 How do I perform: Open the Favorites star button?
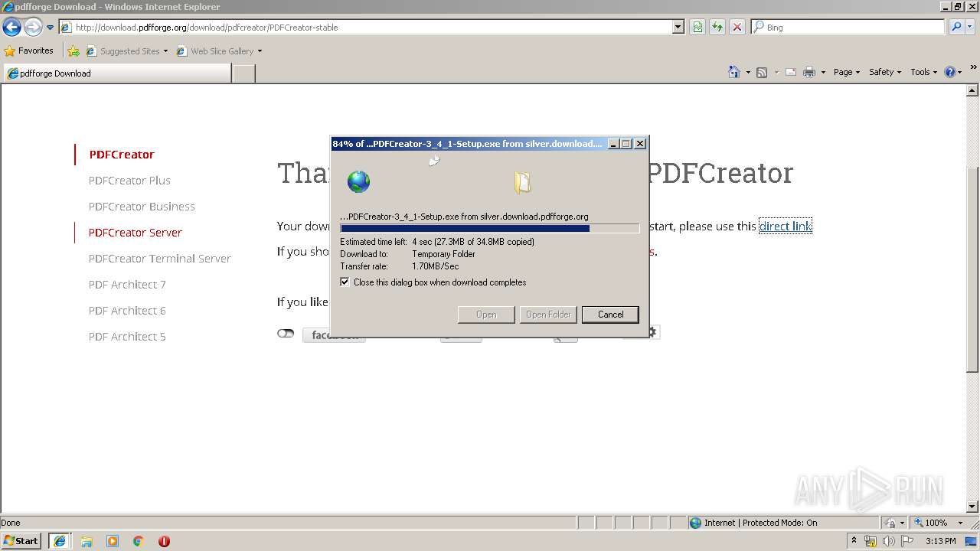tap(29, 51)
